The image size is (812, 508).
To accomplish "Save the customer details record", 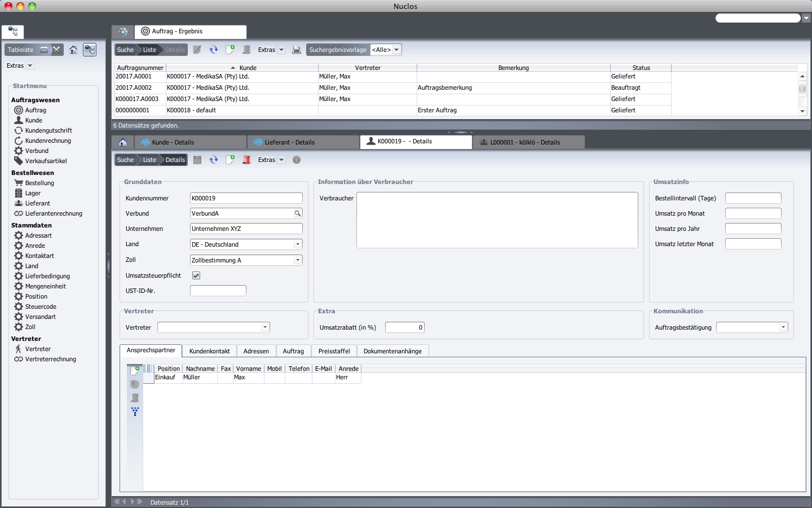I will pos(197,160).
